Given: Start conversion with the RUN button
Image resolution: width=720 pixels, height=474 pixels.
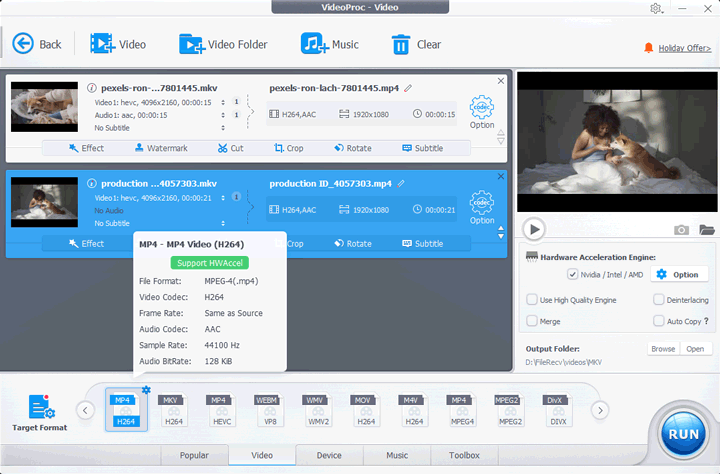Looking at the screenshot, I should click(683, 434).
